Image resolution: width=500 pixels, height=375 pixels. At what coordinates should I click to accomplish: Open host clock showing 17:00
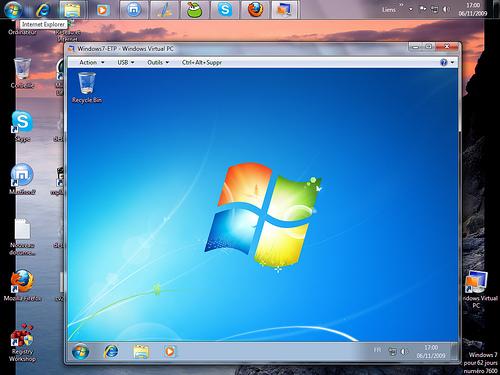pyautogui.click(x=472, y=9)
